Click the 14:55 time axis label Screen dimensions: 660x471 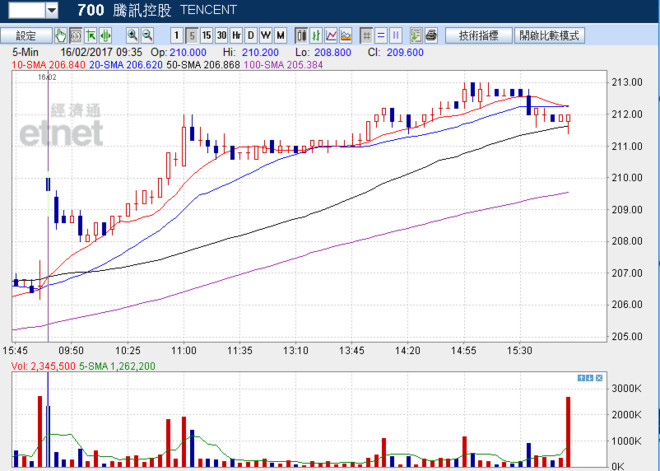(463, 351)
